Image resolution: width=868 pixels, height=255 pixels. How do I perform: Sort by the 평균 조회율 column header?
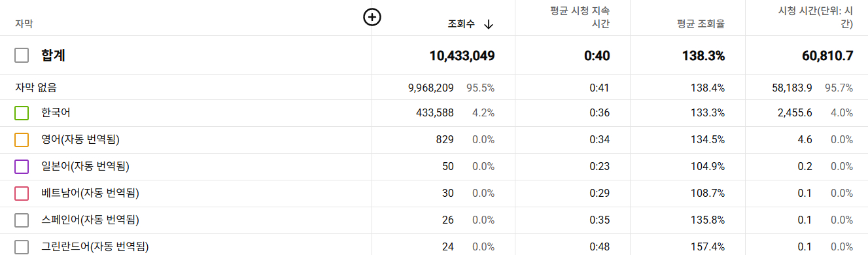(701, 24)
